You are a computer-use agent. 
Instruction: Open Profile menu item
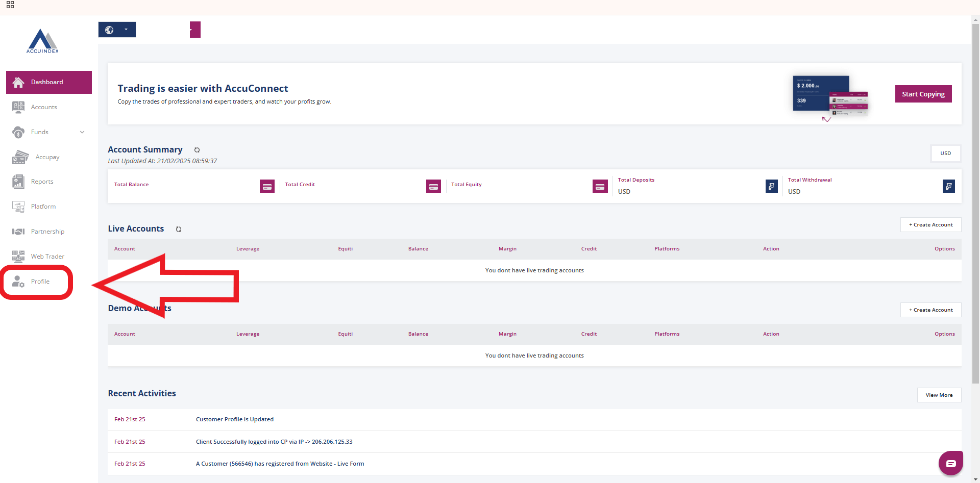[40, 282]
